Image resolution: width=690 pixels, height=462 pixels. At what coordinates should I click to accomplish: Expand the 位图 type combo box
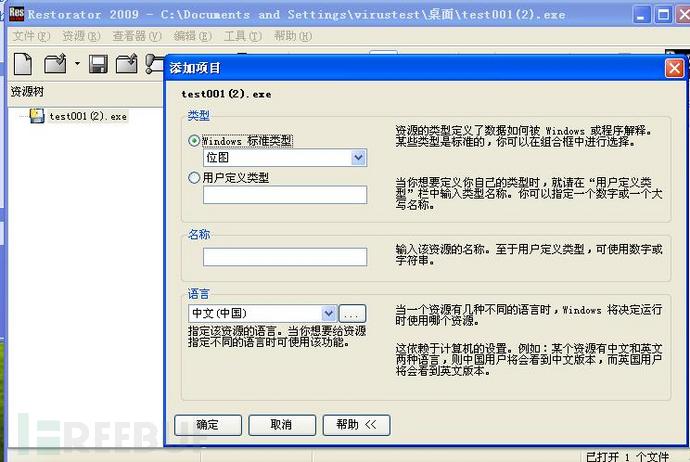(x=359, y=158)
